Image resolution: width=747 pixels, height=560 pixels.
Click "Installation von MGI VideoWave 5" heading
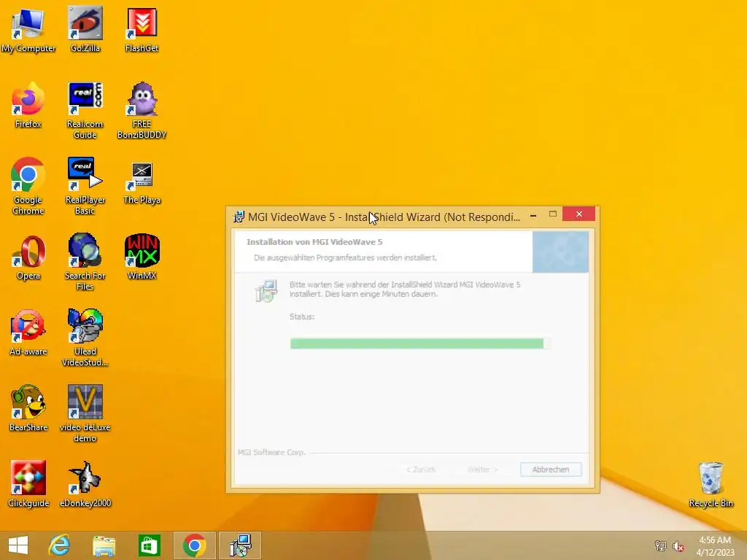(x=314, y=242)
